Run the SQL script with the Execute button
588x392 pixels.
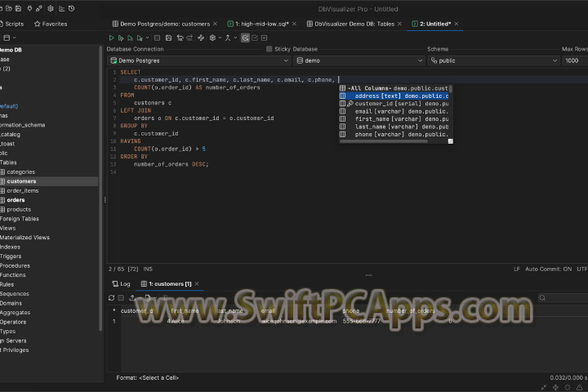pos(112,38)
